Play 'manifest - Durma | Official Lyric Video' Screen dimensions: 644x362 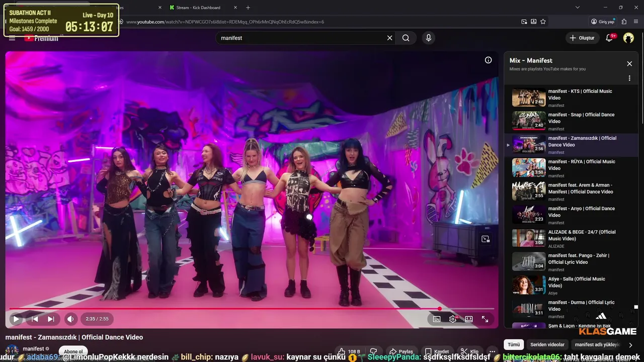[571, 309]
